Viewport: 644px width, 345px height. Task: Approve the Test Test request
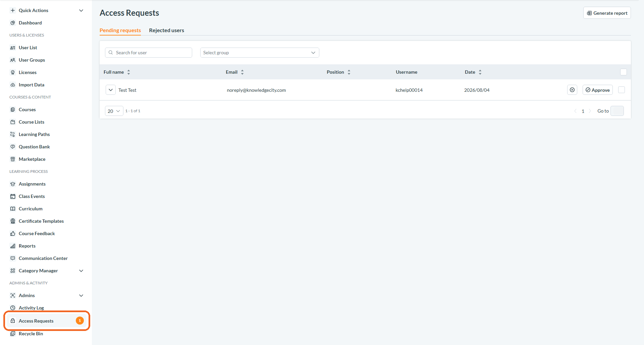coord(598,90)
